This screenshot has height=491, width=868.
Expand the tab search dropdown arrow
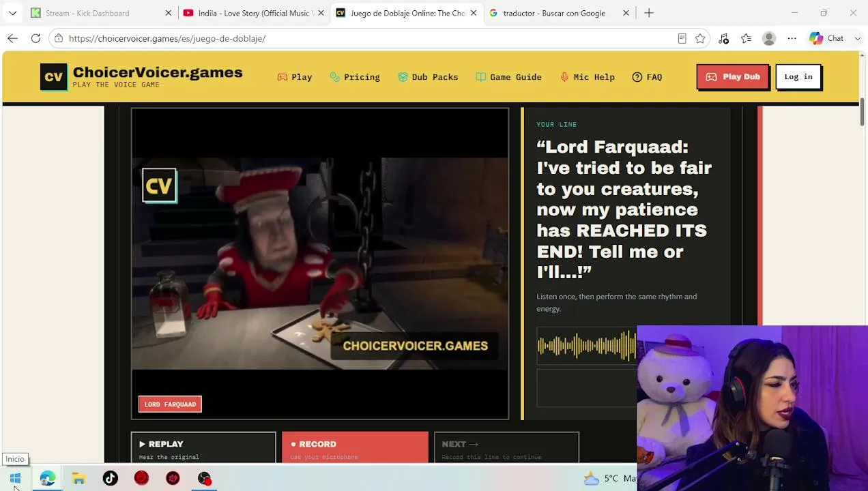pyautogui.click(x=12, y=13)
